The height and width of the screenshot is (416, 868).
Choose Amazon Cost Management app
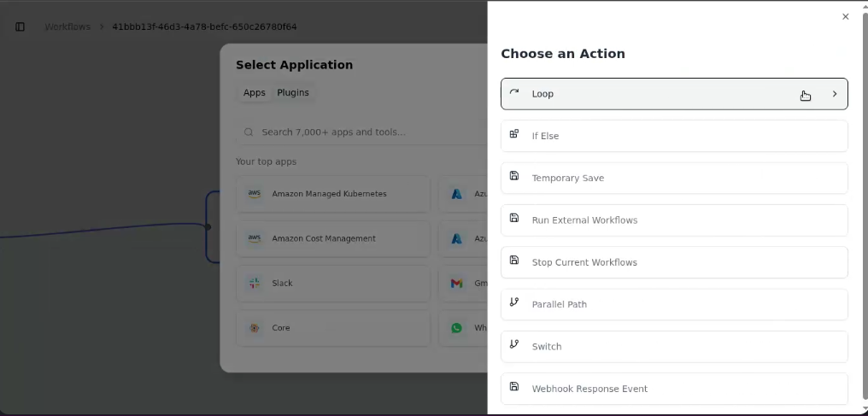coord(333,238)
